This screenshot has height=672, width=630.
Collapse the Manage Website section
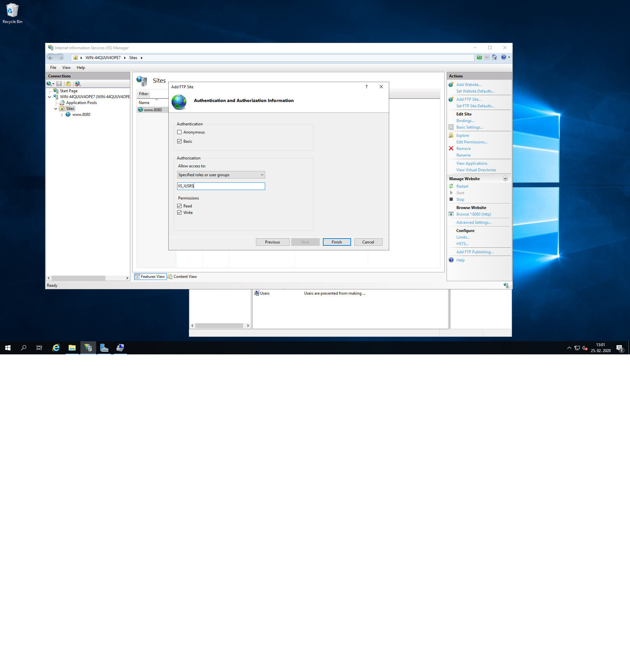point(505,179)
